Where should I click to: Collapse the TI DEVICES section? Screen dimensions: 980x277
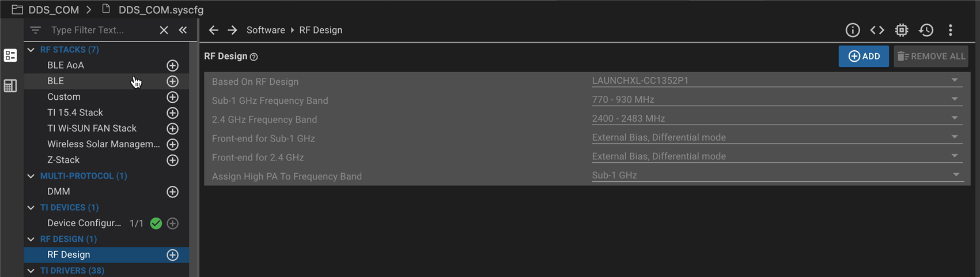tap(31, 207)
